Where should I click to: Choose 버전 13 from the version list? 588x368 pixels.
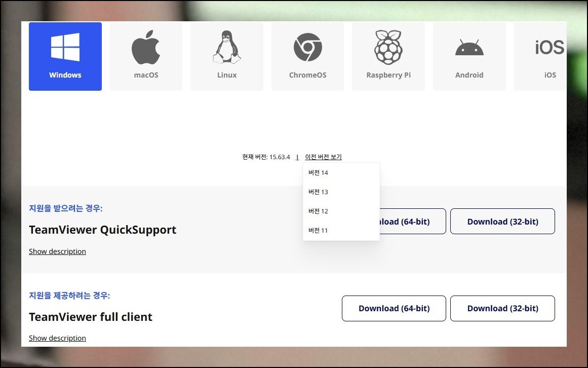pyautogui.click(x=341, y=192)
